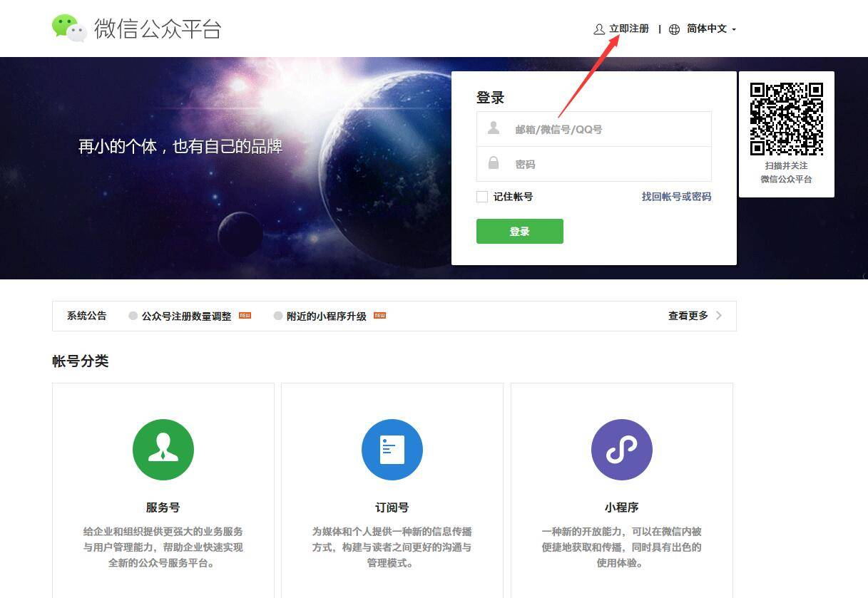Screen dimensions: 868x598
Task: Click 查看更多 announcements link
Action: coord(688,315)
